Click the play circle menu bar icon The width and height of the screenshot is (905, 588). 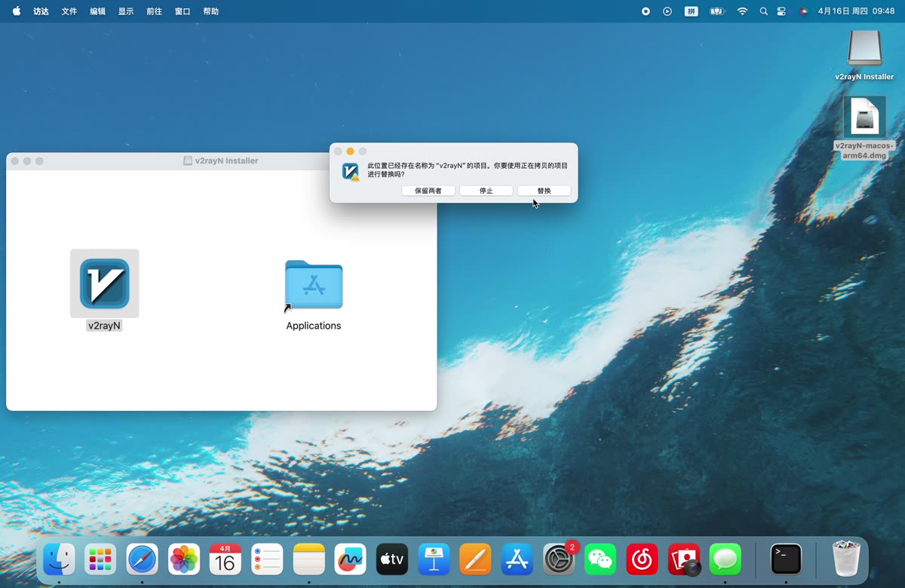tap(667, 11)
